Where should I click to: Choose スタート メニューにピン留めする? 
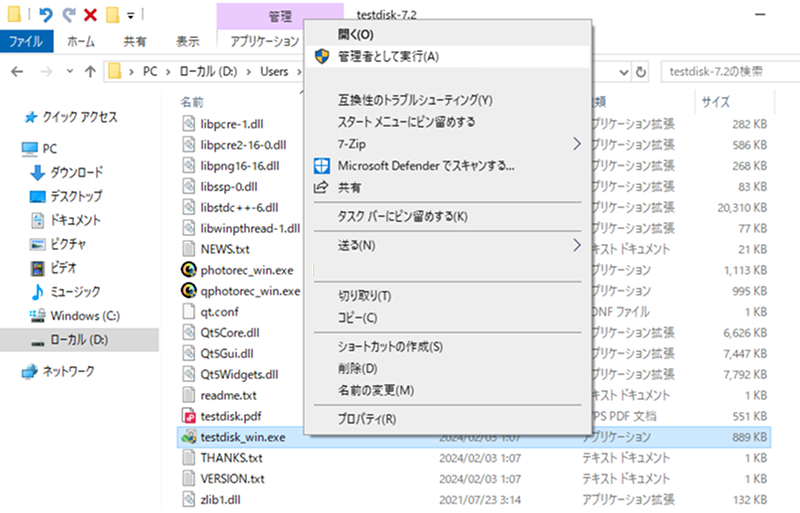pos(447,122)
